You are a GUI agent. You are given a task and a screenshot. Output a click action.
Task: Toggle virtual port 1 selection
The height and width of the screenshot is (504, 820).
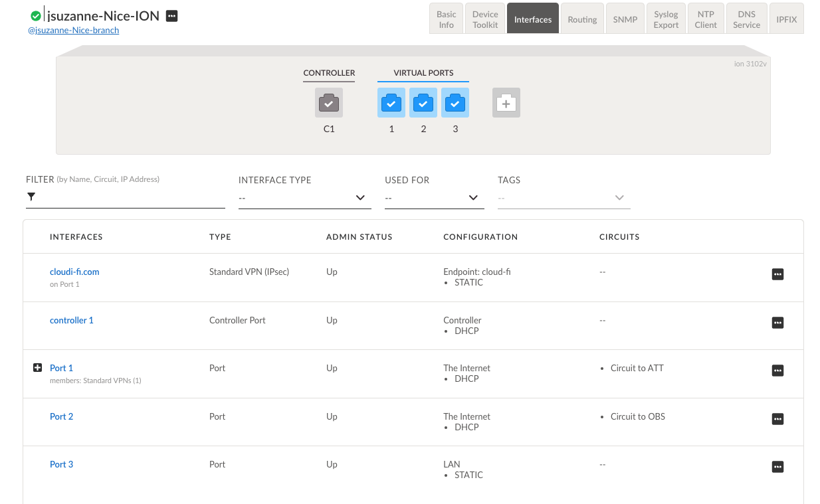coord(391,102)
